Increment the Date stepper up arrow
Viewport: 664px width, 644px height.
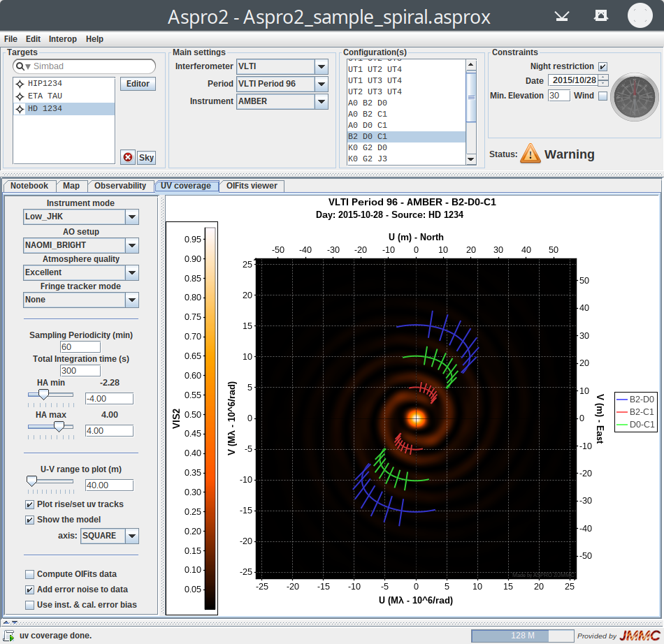coord(603,78)
